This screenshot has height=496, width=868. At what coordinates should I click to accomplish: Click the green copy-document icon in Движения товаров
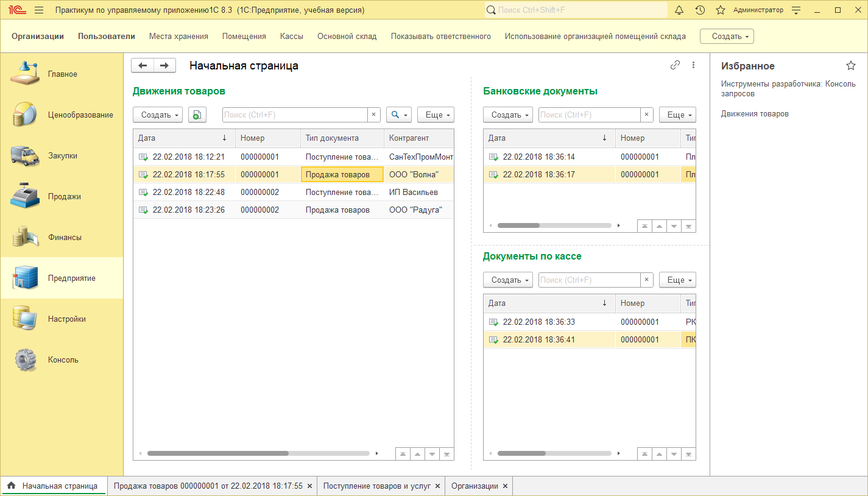pyautogui.click(x=197, y=115)
